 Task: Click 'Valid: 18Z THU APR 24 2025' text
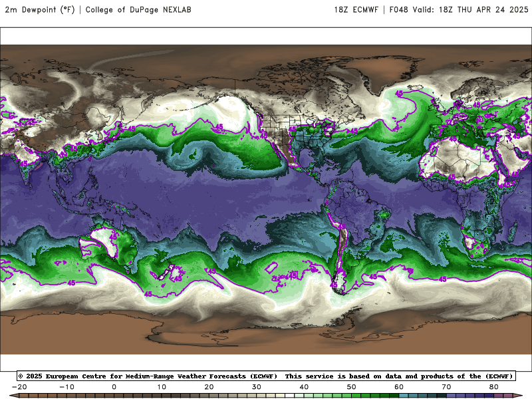point(470,10)
